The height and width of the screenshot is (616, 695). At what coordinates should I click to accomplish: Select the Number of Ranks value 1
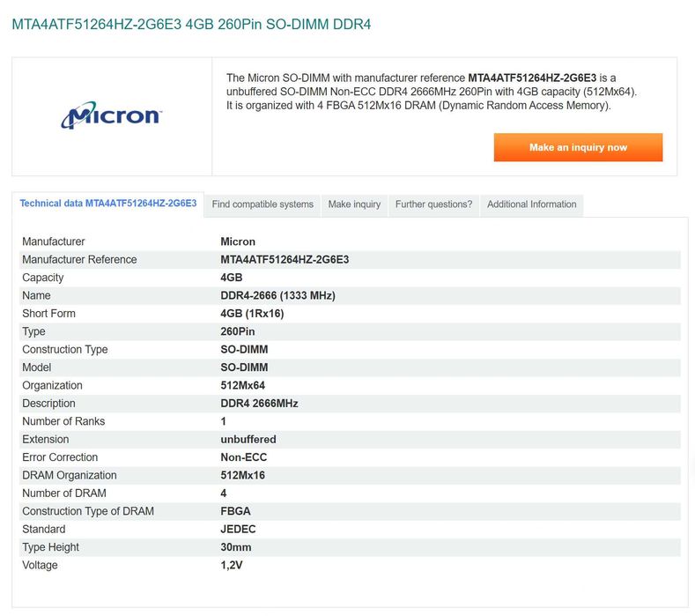point(224,421)
